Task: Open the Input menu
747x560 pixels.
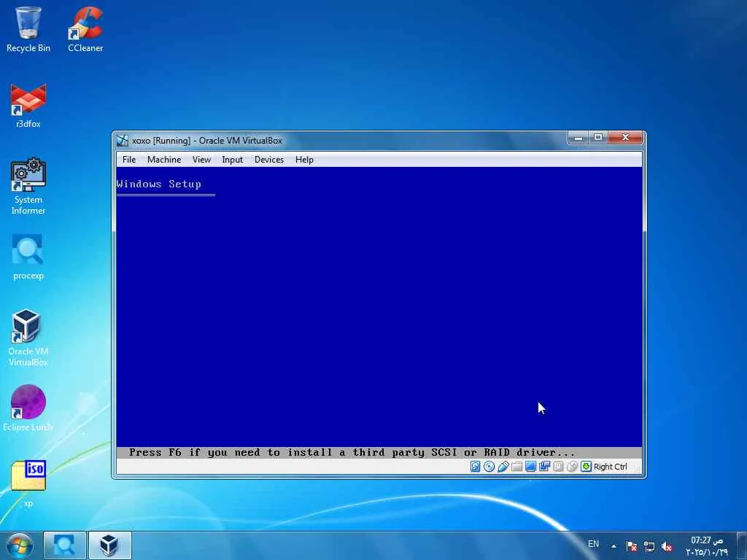Action: (232, 160)
